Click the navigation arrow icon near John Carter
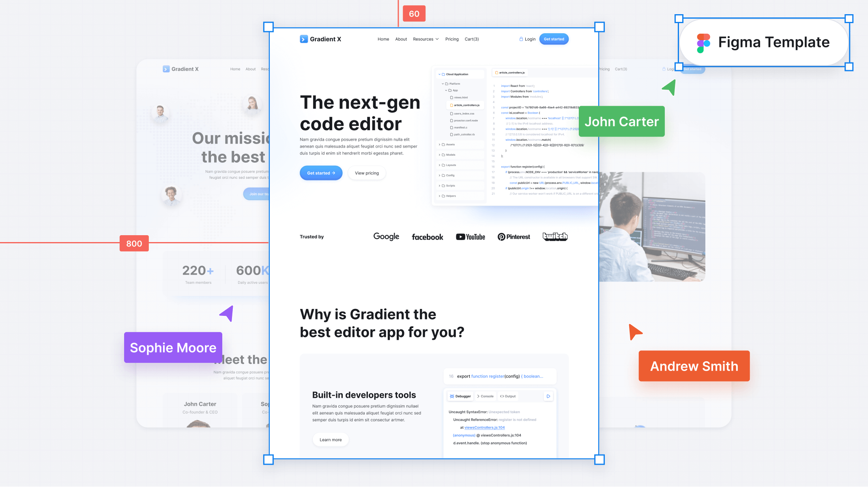Image resolution: width=868 pixels, height=487 pixels. [669, 88]
